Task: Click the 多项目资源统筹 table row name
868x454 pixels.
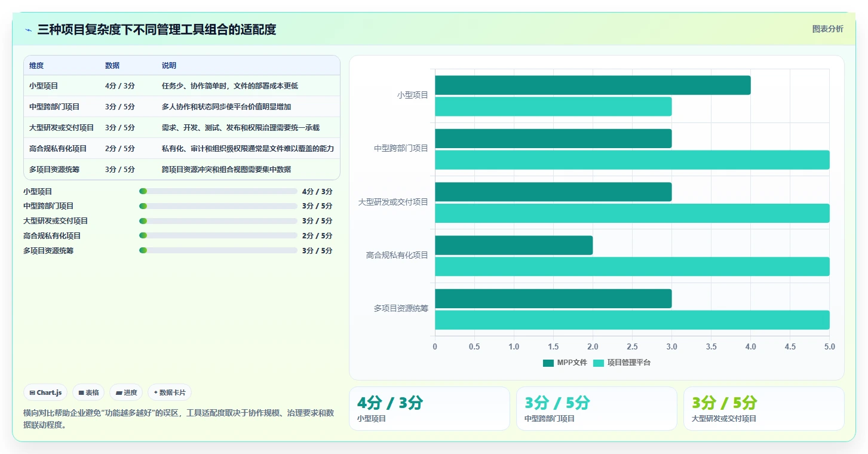Action: pyautogui.click(x=54, y=170)
